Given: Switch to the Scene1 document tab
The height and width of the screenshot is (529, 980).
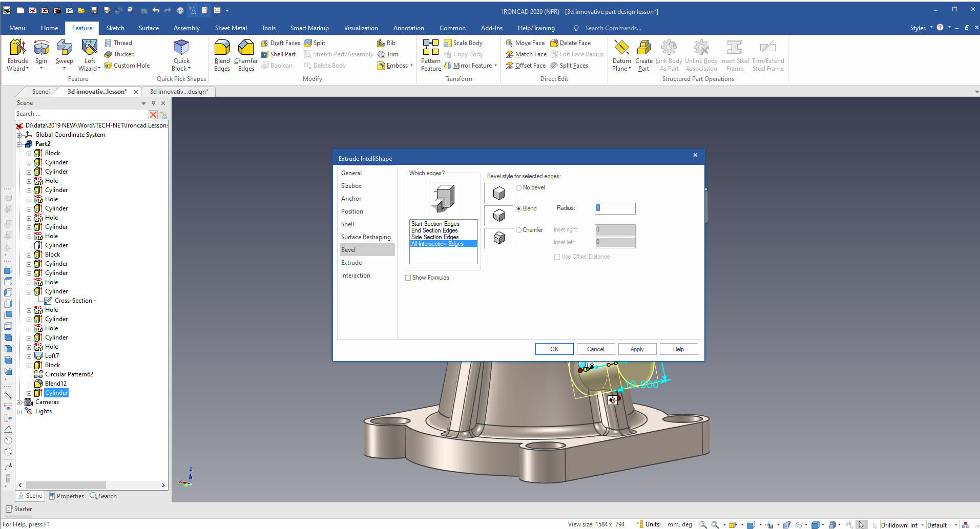Looking at the screenshot, I should (x=41, y=92).
